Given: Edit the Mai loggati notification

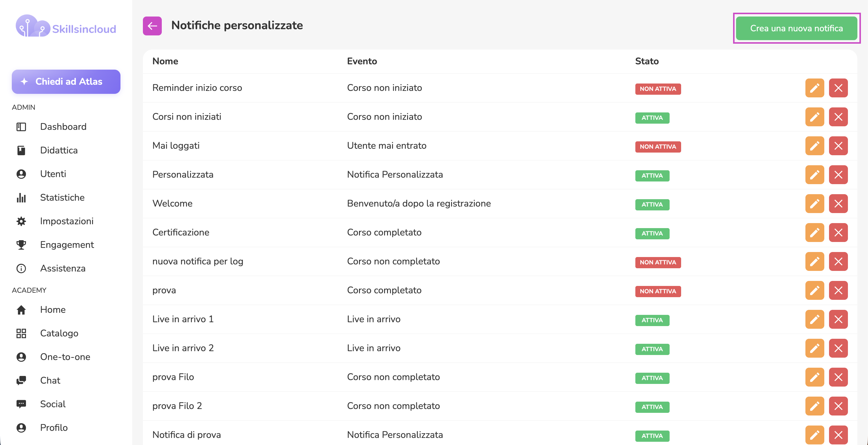Looking at the screenshot, I should [815, 146].
